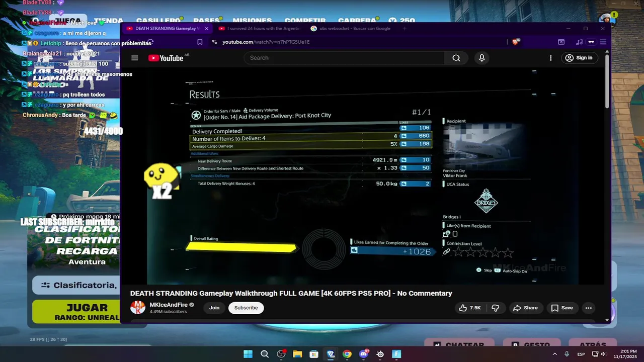Open the tray microphone indicator

click(x=567, y=354)
